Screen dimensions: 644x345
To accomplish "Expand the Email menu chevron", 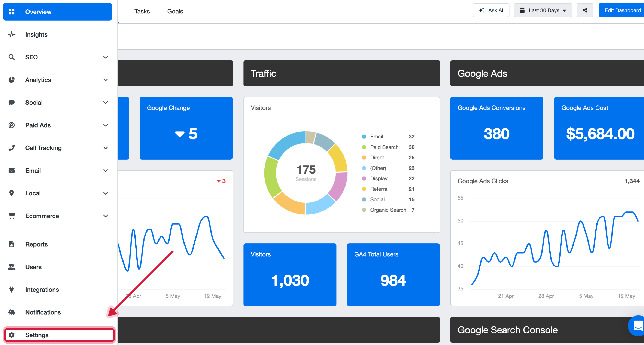I will point(106,171).
